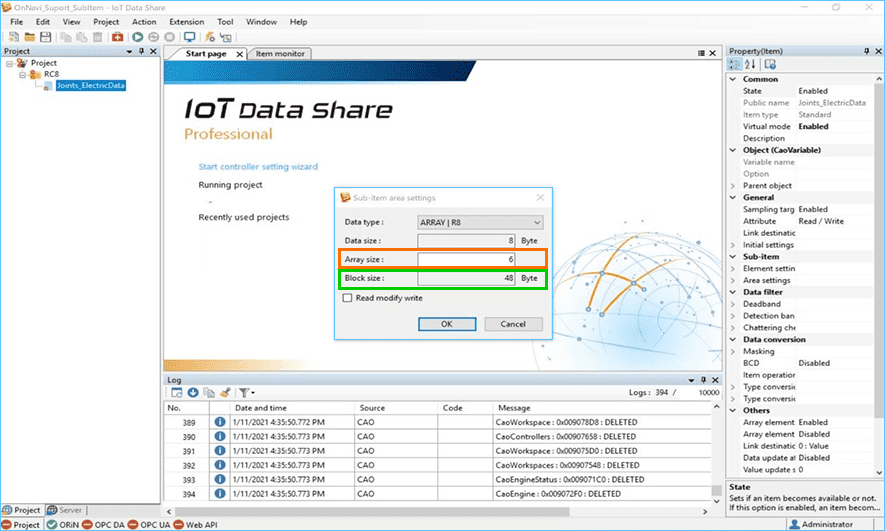The height and width of the screenshot is (531, 885).
Task: Collapse the Data filter section
Action: (x=733, y=292)
